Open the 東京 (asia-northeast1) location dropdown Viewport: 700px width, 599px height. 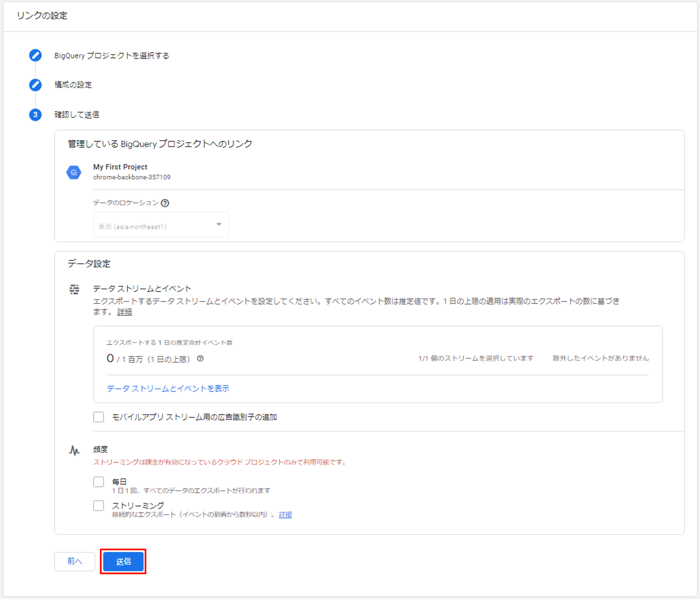pos(156,225)
